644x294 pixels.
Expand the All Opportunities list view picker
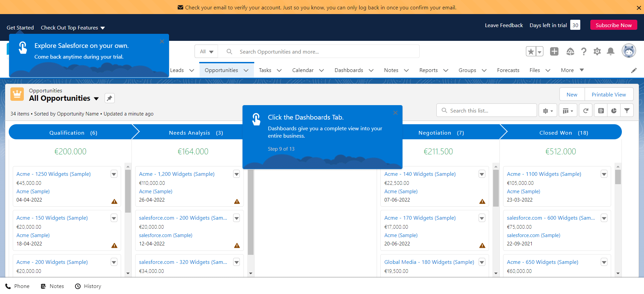96,98
